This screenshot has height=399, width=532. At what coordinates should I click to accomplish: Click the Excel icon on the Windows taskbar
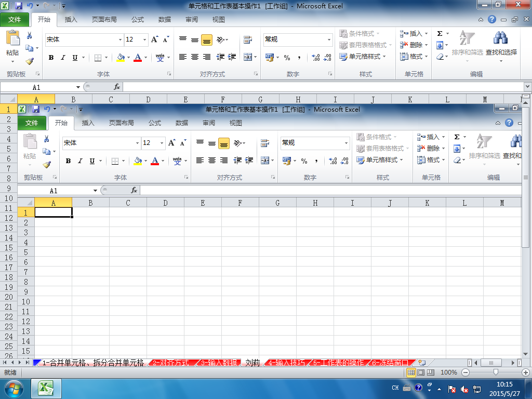[46, 389]
